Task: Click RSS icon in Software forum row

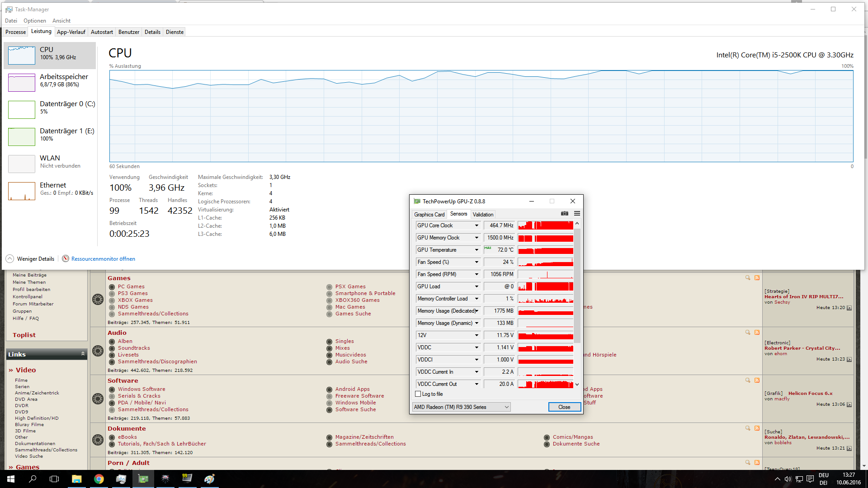Action: point(757,380)
